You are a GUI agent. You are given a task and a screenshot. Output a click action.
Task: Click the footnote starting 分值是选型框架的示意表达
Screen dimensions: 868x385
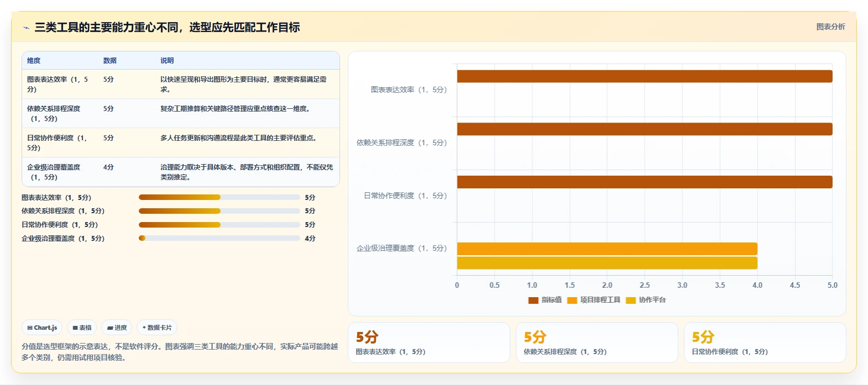coord(180,352)
